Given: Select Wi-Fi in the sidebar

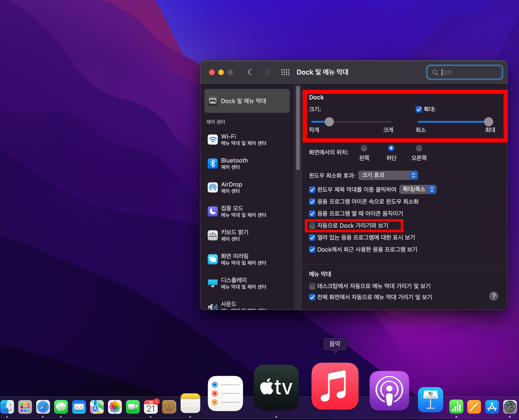Looking at the screenshot, I should click(247, 140).
